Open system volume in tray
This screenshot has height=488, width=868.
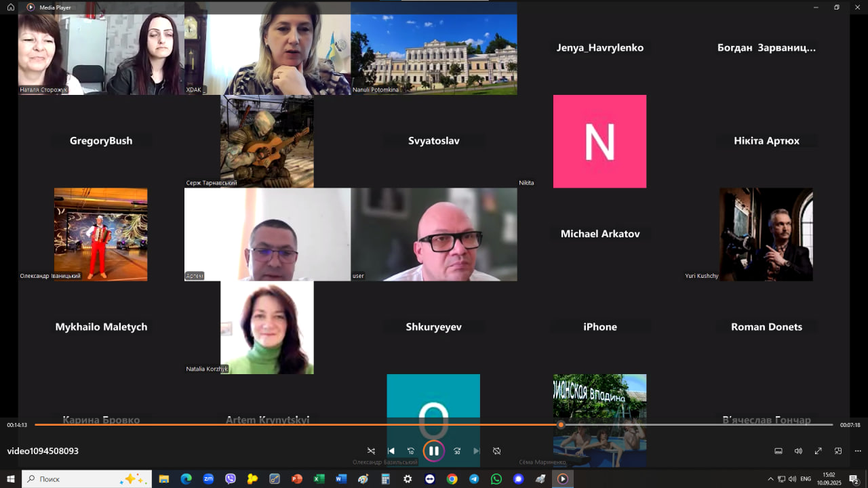click(x=792, y=479)
